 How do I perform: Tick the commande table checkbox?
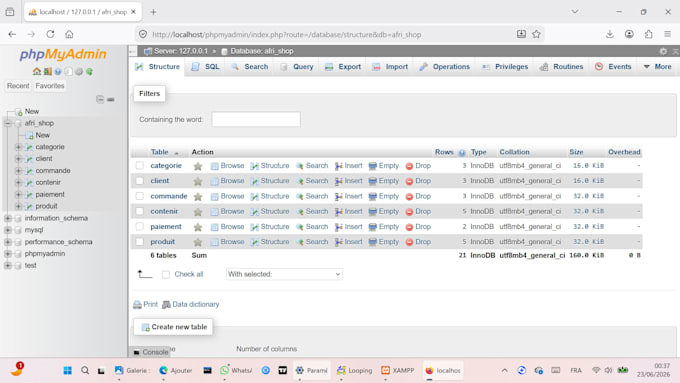click(x=140, y=196)
